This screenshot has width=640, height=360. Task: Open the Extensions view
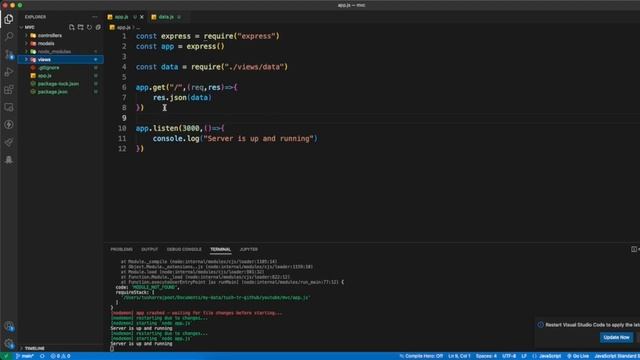point(9,90)
